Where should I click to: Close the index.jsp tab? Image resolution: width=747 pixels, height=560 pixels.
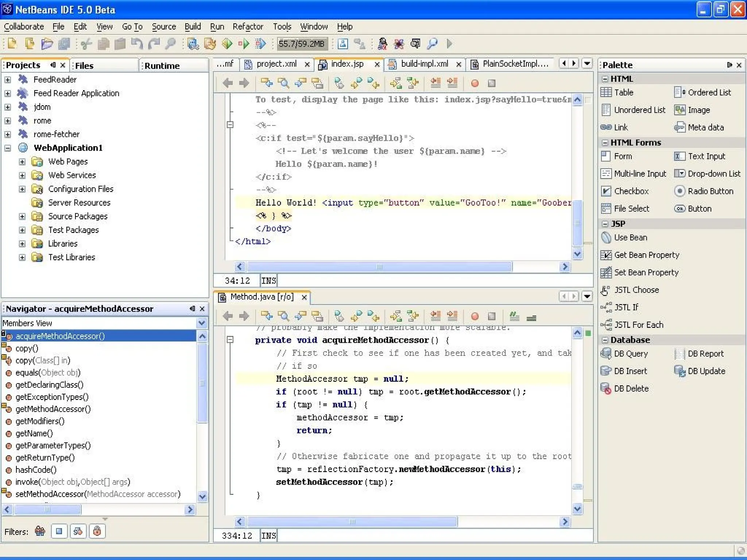377,65
